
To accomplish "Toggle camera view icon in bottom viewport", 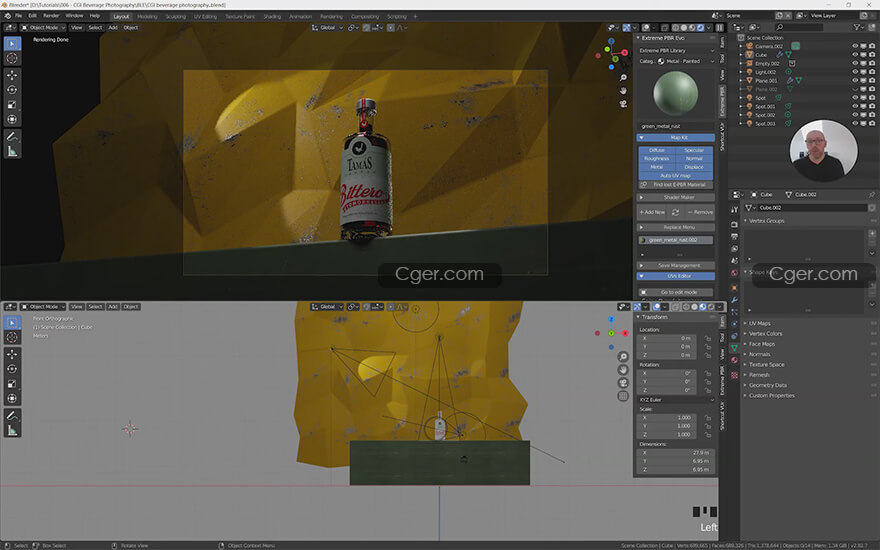I will 623,383.
